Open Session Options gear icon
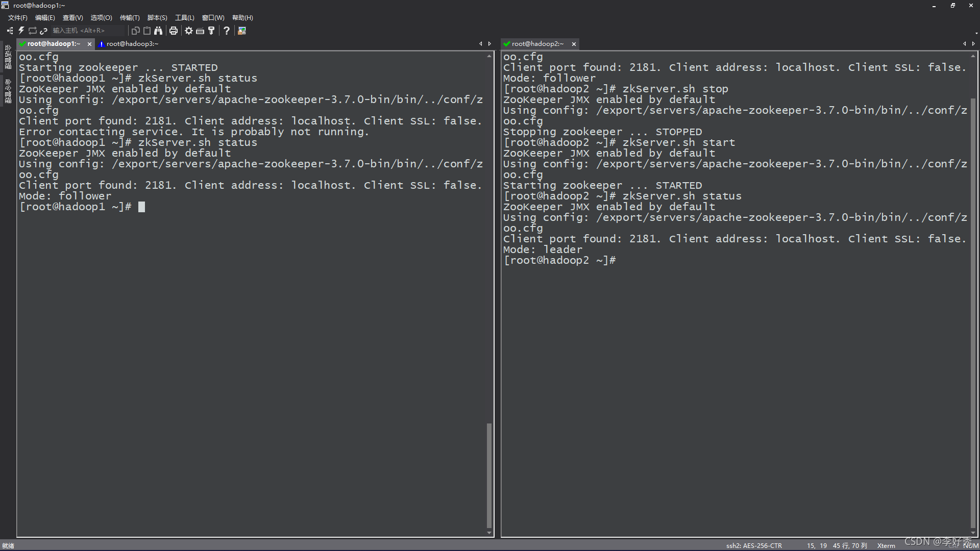This screenshot has width=980, height=551. pyautogui.click(x=189, y=31)
